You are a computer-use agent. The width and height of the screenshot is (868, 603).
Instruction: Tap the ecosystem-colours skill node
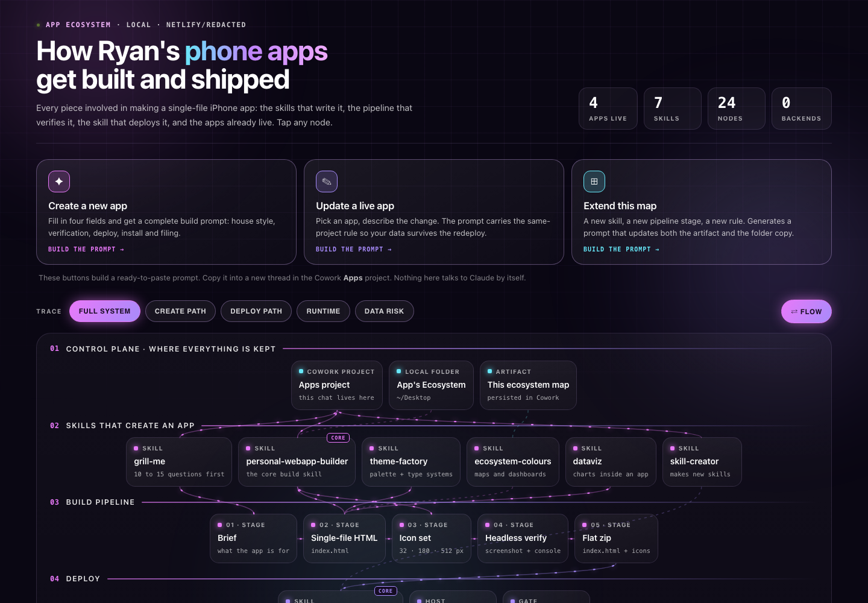(x=513, y=462)
